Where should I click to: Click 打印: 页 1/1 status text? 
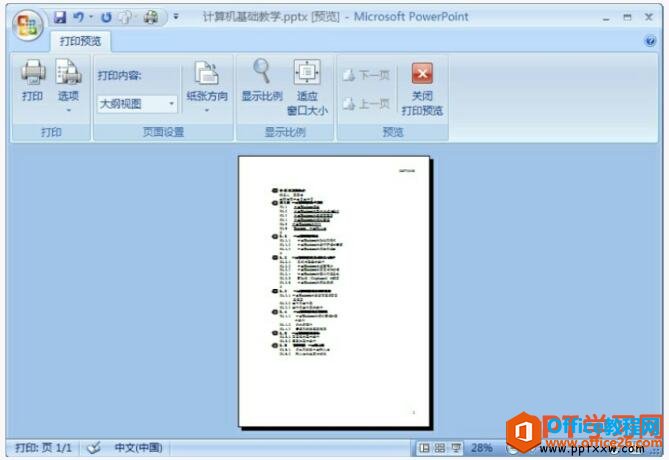[x=43, y=448]
